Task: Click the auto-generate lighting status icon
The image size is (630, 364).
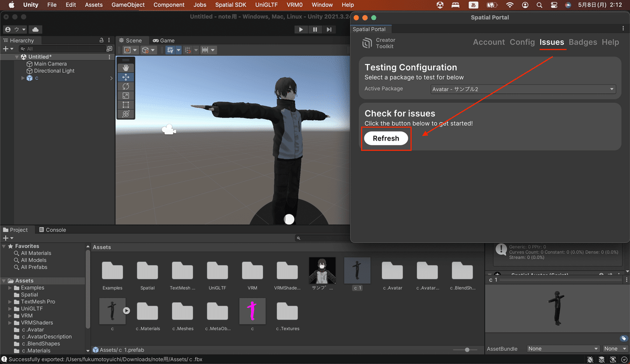Action: (x=612, y=359)
